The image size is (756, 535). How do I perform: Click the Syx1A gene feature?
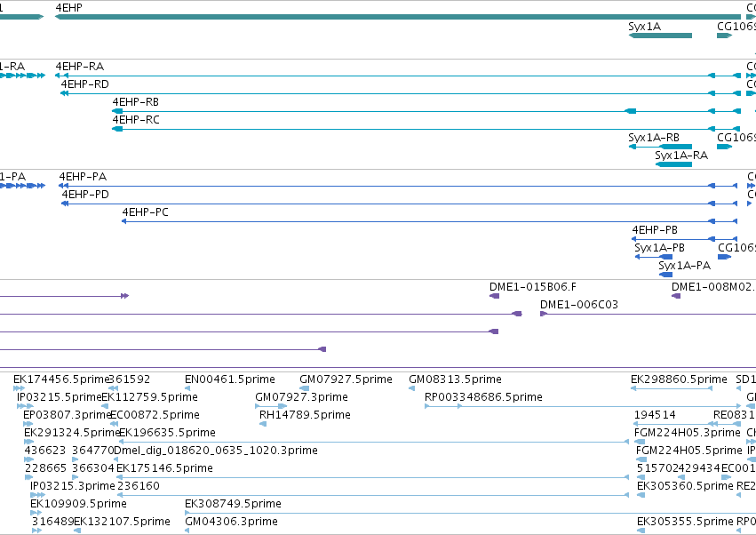(x=660, y=36)
